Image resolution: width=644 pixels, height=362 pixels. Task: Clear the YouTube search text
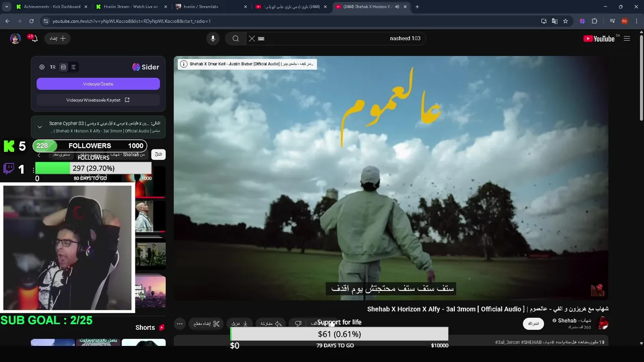[252, 38]
